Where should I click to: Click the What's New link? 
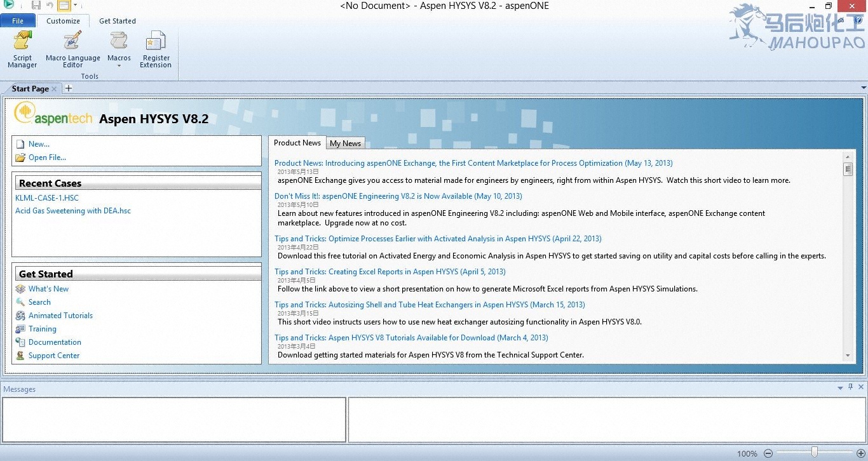point(48,289)
